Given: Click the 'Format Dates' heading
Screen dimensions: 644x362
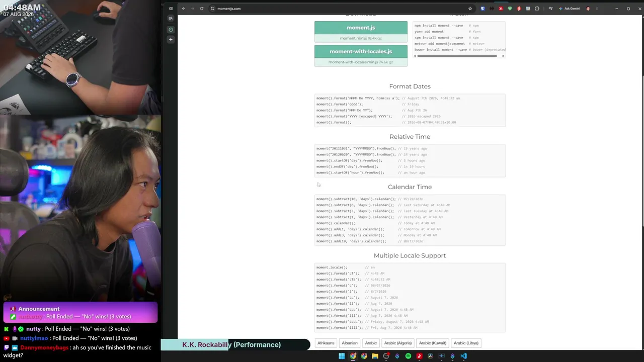Looking at the screenshot, I should click(410, 86).
